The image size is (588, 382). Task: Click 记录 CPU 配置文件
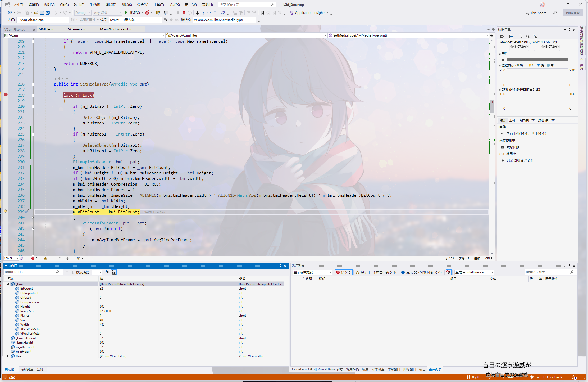pyautogui.click(x=520, y=161)
